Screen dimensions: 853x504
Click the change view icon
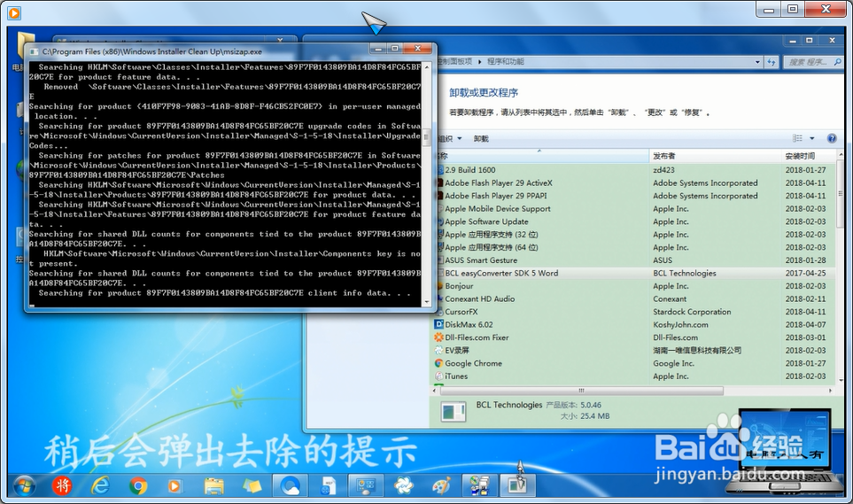(x=797, y=138)
